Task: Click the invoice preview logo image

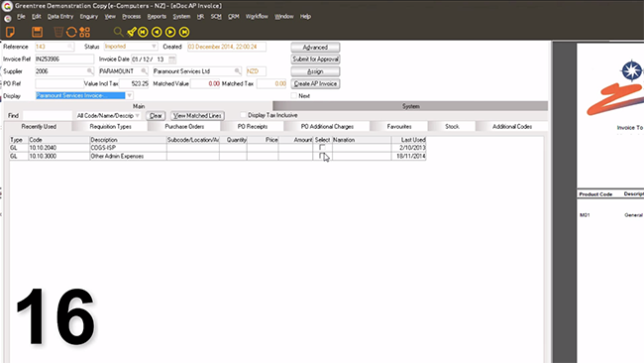Action: [615, 87]
